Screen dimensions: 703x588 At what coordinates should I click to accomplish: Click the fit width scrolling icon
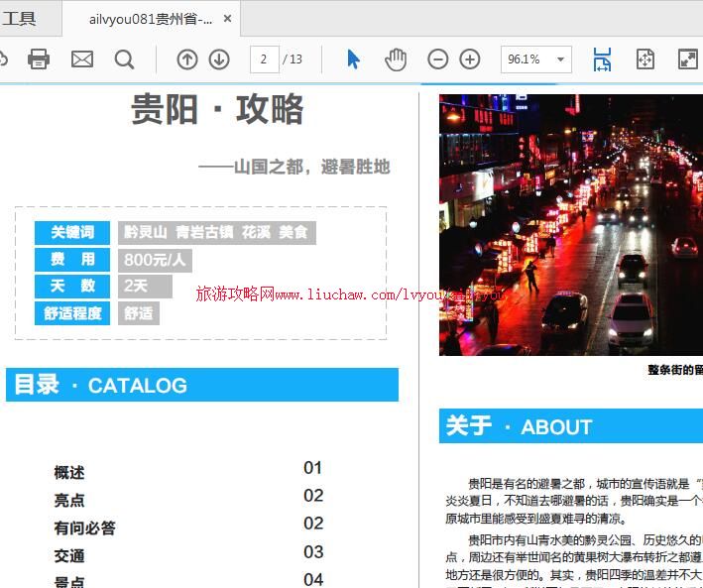(602, 59)
